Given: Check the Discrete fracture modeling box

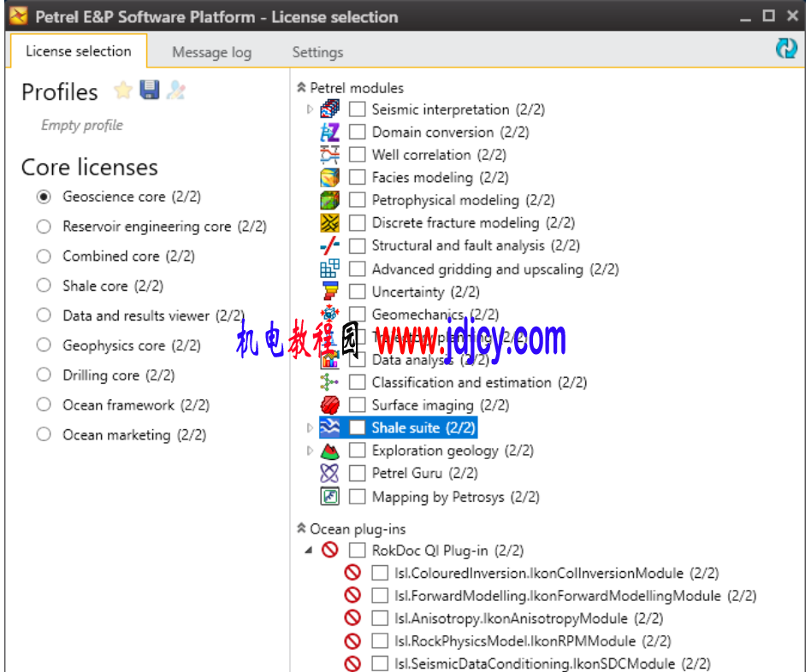Looking at the screenshot, I should pyautogui.click(x=357, y=223).
